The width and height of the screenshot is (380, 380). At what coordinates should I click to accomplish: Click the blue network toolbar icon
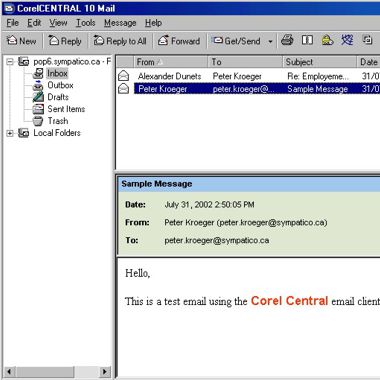347,40
